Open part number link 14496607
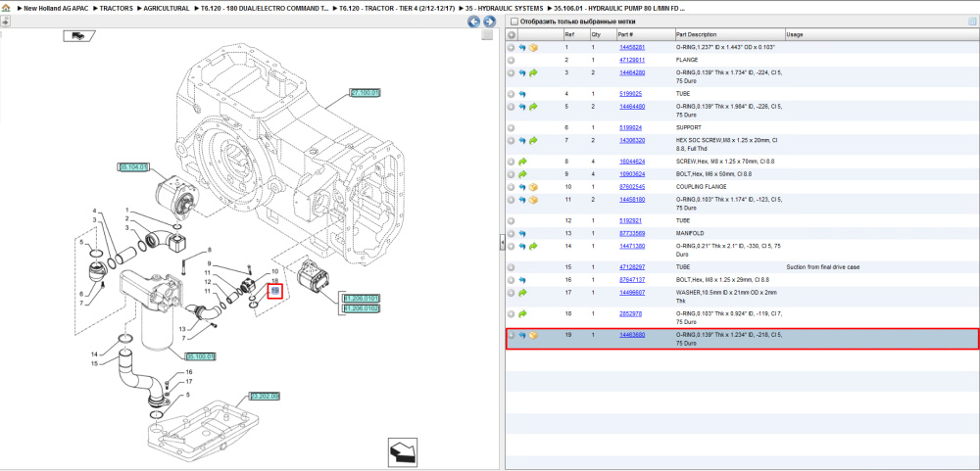 point(632,293)
